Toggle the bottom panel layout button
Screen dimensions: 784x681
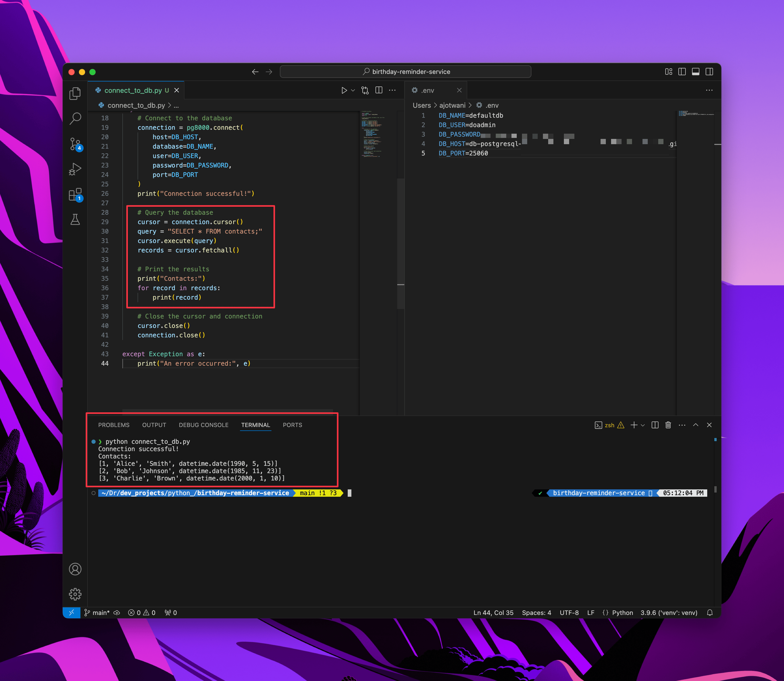click(695, 72)
